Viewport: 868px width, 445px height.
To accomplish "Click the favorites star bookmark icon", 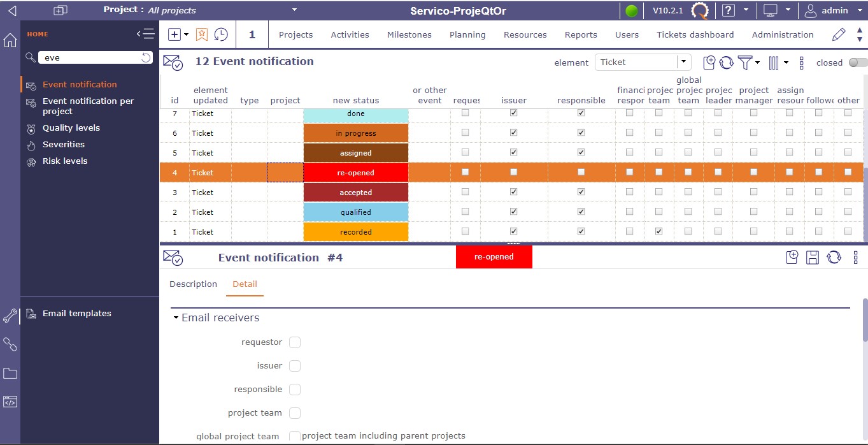I will click(201, 34).
